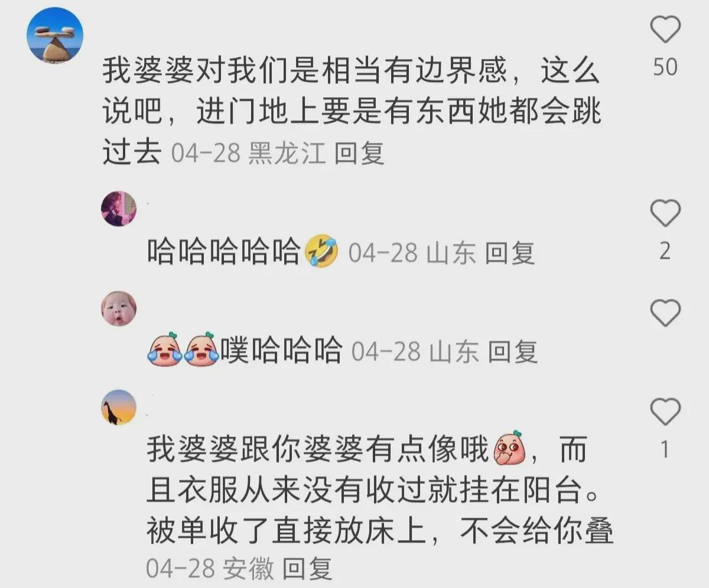Like the 黑龙江 comment with 50 likes
The height and width of the screenshot is (588, 709).
665,30
